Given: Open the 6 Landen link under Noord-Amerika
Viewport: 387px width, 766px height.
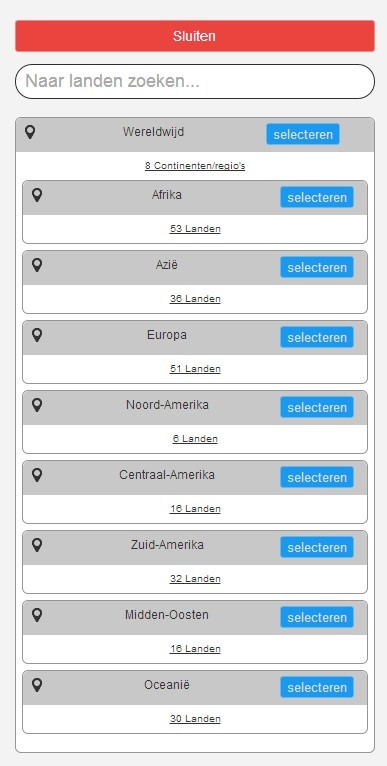Looking at the screenshot, I should click(195, 439).
